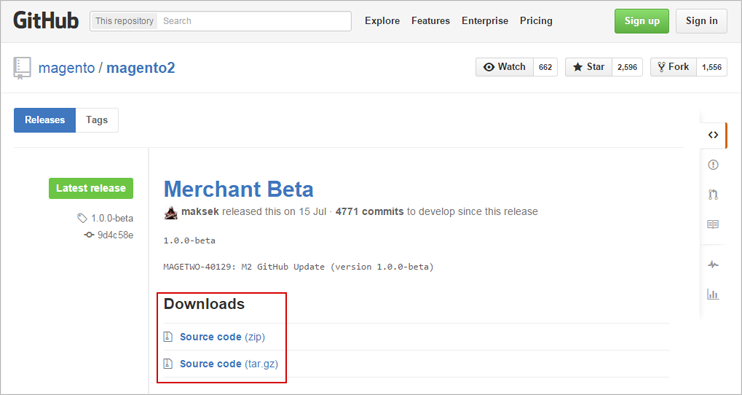Click the This repository search scope label
This screenshot has width=742, height=395.
(124, 21)
